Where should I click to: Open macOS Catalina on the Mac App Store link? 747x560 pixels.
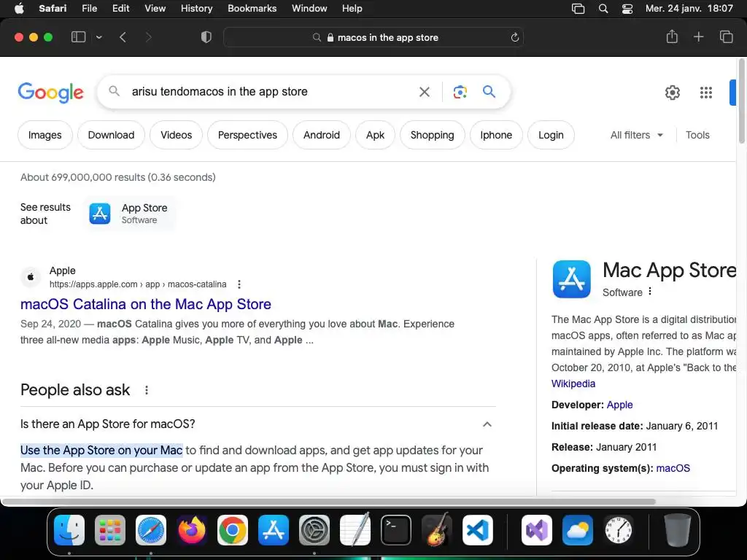(x=146, y=304)
